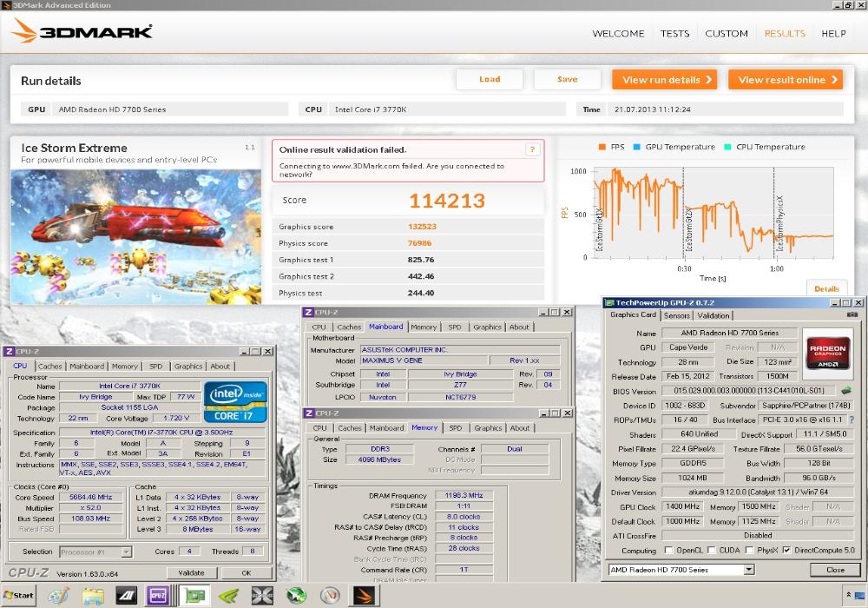Open the green globe taskbar icon
The image size is (868, 608).
pyautogui.click(x=297, y=596)
